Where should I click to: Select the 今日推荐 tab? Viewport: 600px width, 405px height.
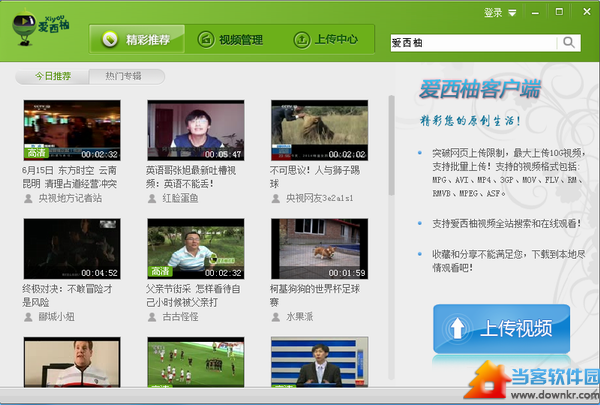53,76
